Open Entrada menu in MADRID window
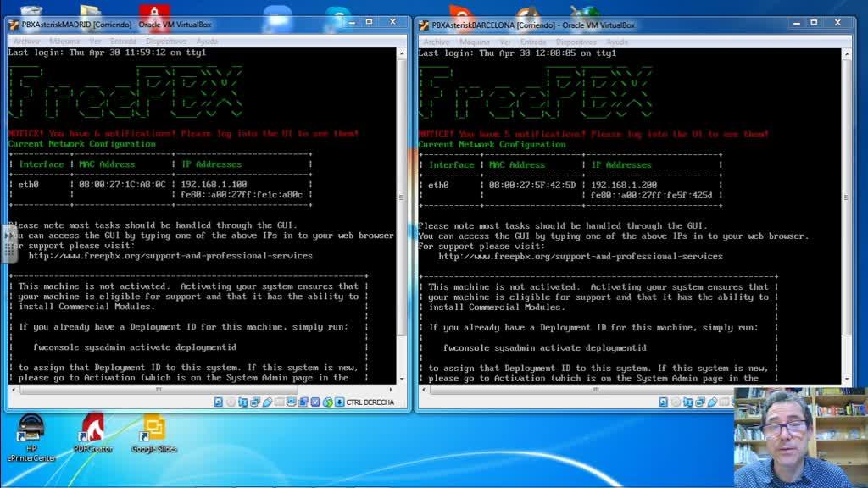Screen dimensions: 868x488 pos(123,41)
